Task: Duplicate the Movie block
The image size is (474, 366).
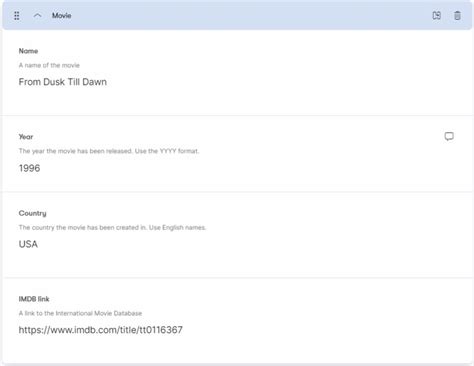Action: 437,15
